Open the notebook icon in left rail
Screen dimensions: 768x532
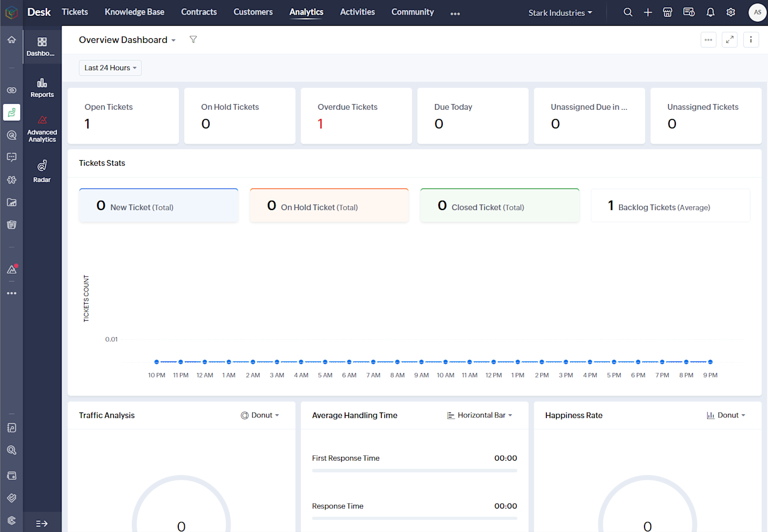[x=12, y=428]
